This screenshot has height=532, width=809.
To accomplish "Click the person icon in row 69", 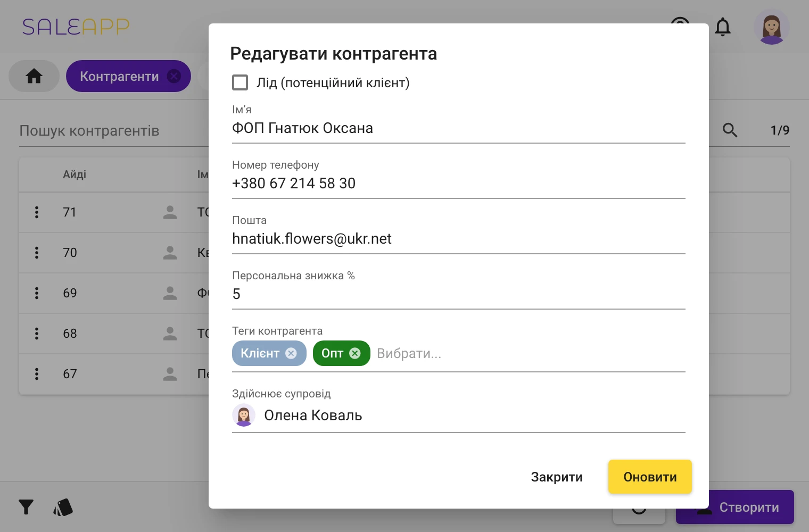I will pyautogui.click(x=170, y=293).
